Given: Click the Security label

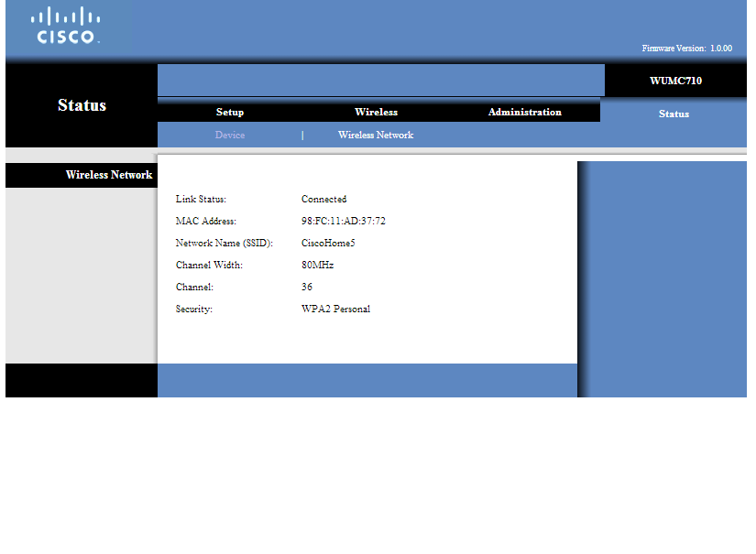Looking at the screenshot, I should (x=194, y=310).
